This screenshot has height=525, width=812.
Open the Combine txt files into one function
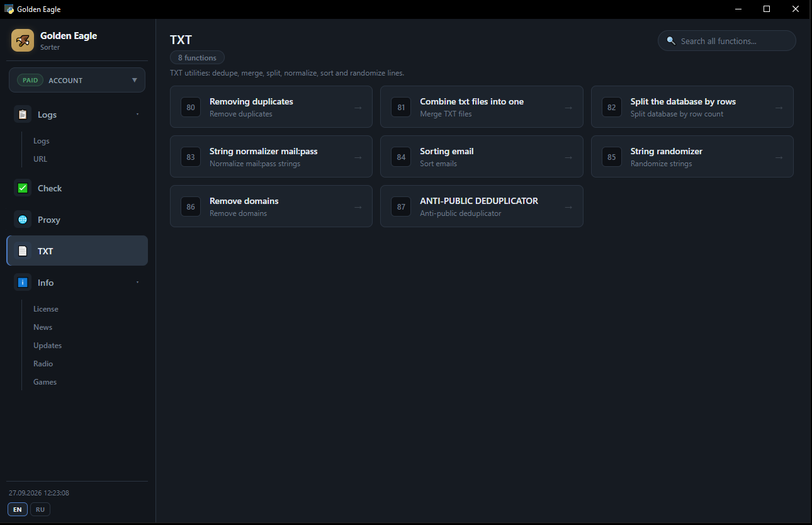tap(482, 107)
